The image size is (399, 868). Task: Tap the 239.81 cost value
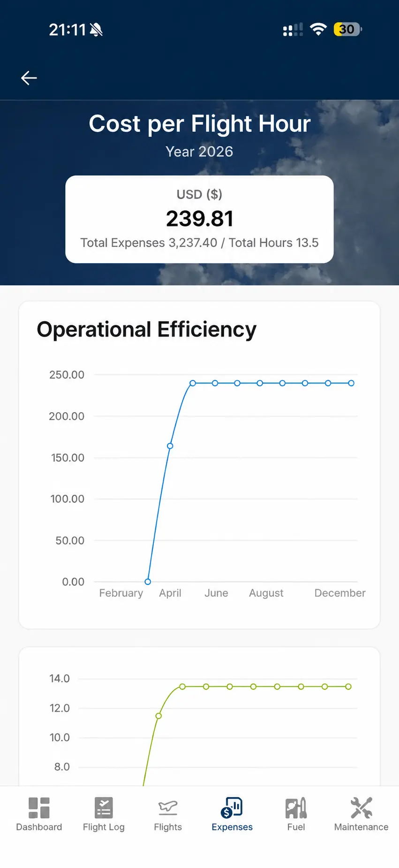coord(200,219)
